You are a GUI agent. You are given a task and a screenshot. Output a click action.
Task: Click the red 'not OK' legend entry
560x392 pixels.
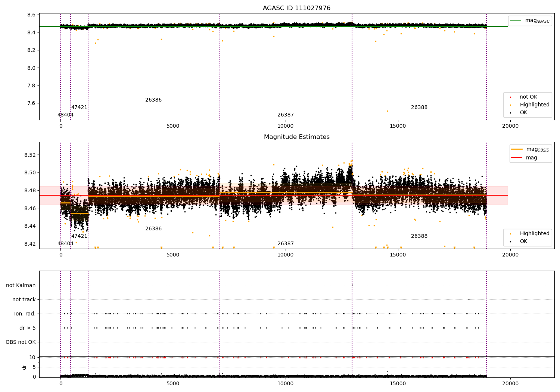point(524,97)
